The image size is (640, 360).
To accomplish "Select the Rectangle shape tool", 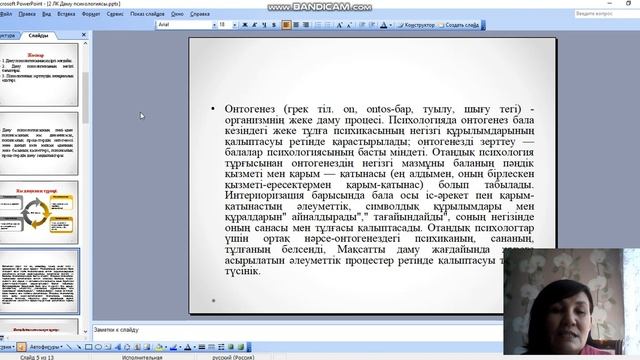I will (89, 347).
